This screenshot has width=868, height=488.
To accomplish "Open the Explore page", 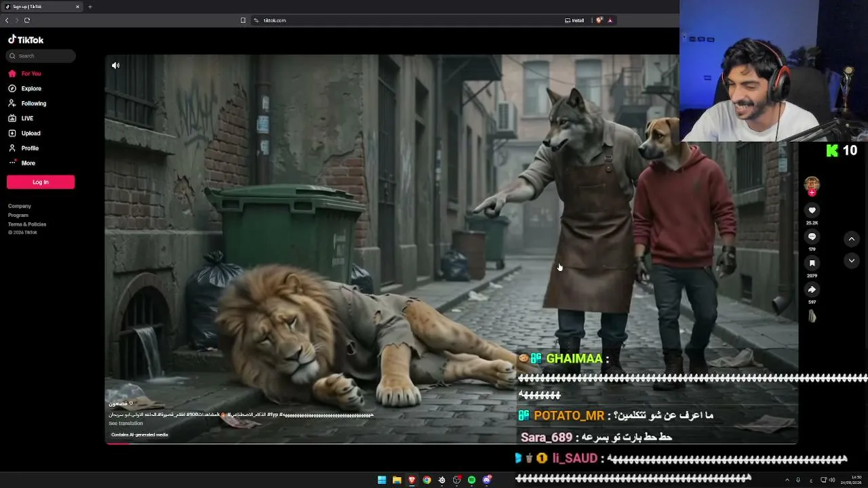I will (25, 88).
